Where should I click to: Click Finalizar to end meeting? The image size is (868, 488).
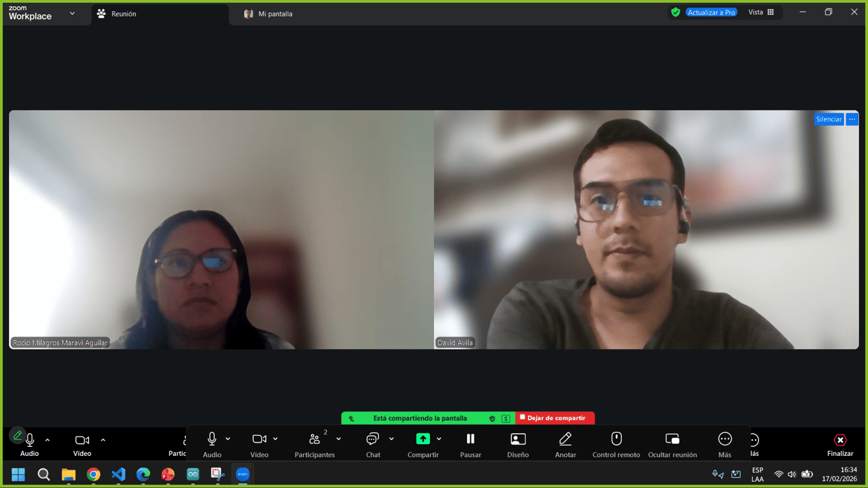click(840, 444)
